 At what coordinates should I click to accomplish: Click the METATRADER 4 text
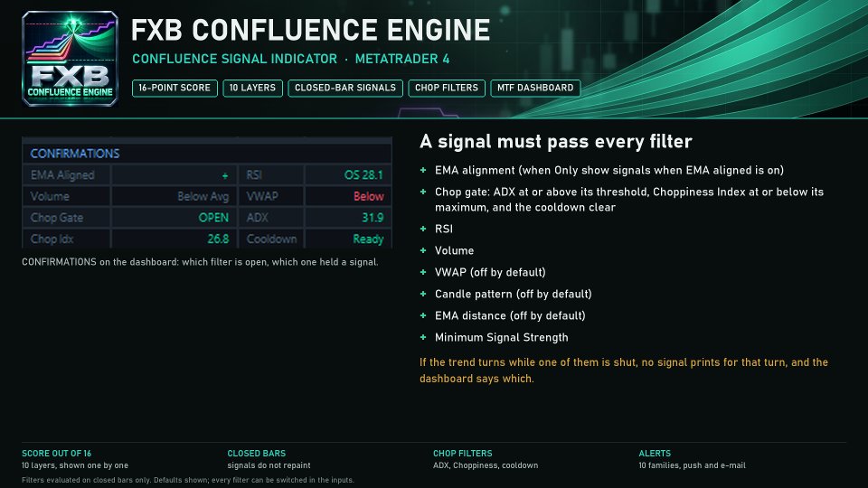402,60
